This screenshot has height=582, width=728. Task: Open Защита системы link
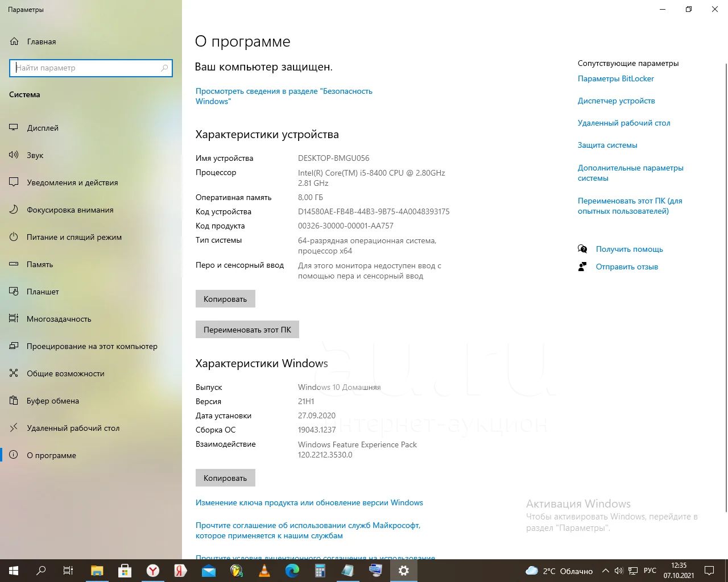pyautogui.click(x=607, y=145)
